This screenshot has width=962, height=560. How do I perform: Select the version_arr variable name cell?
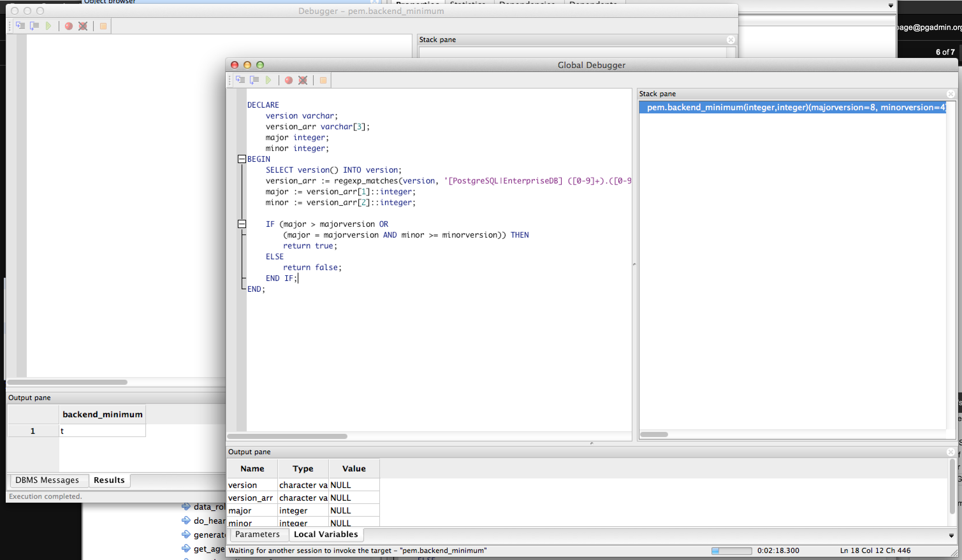252,498
